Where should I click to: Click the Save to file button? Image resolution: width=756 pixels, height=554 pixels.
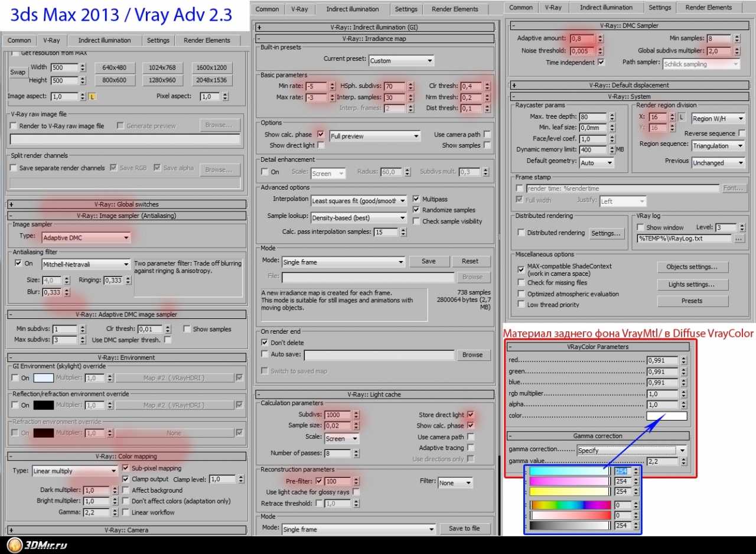pos(465,529)
